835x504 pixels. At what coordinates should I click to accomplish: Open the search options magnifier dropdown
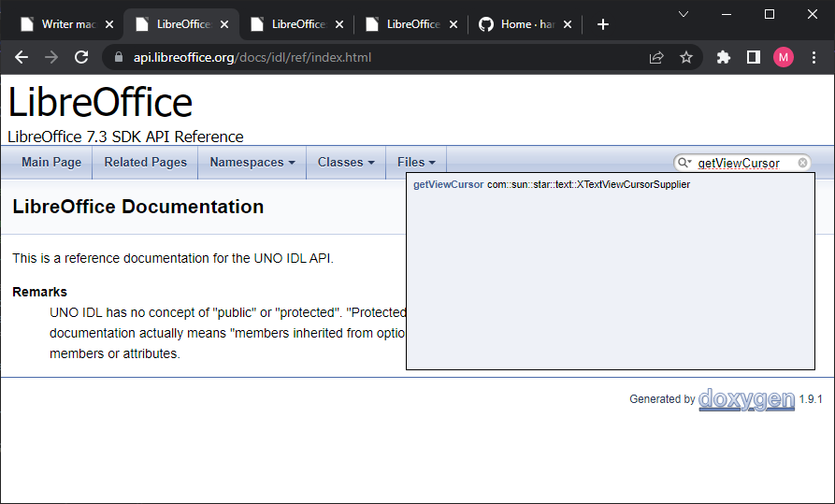684,163
